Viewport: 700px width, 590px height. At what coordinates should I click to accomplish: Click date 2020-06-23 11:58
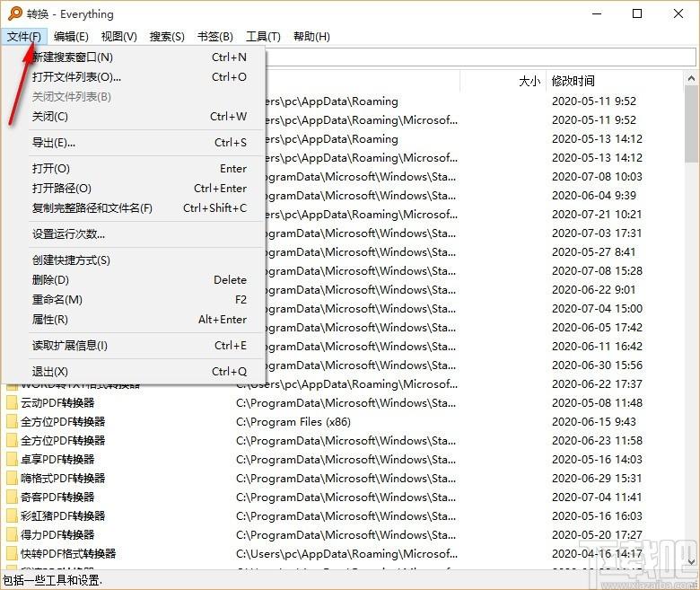597,440
